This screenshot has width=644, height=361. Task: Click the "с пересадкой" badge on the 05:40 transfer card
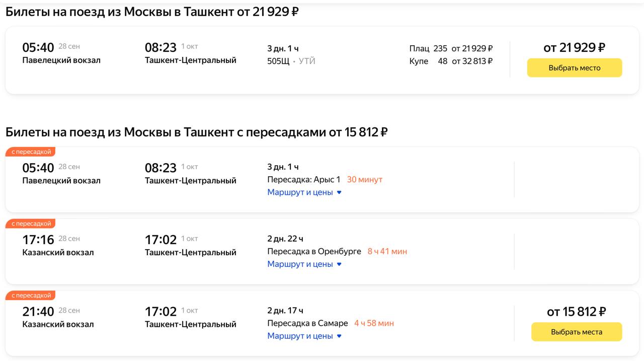coord(31,152)
